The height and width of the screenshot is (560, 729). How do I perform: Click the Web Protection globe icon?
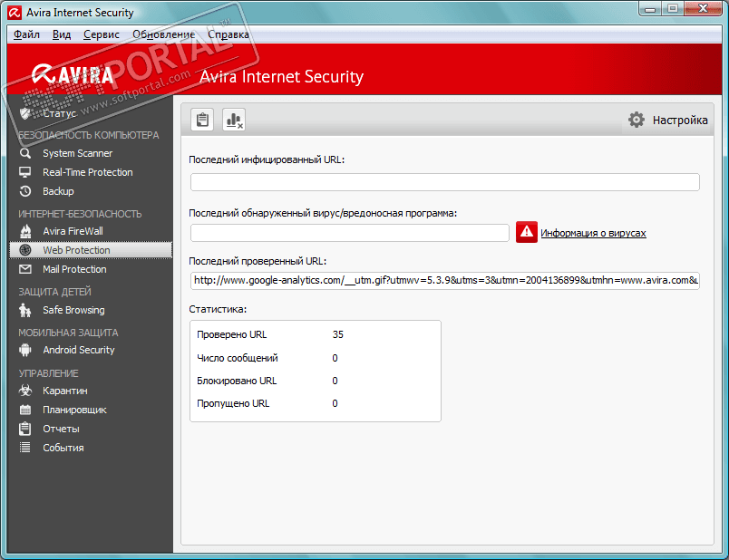[x=25, y=250]
